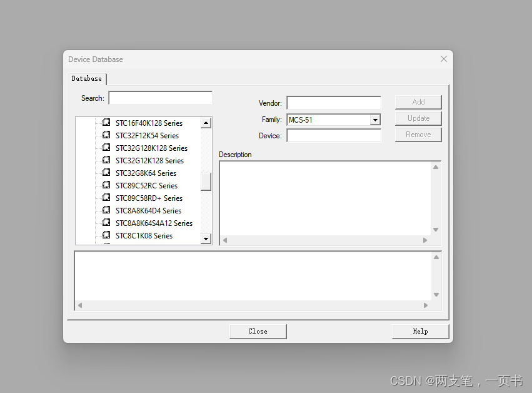The height and width of the screenshot is (393, 532).
Task: Click the chip icon beside STC89C58RD+ Series
Action: coord(106,198)
